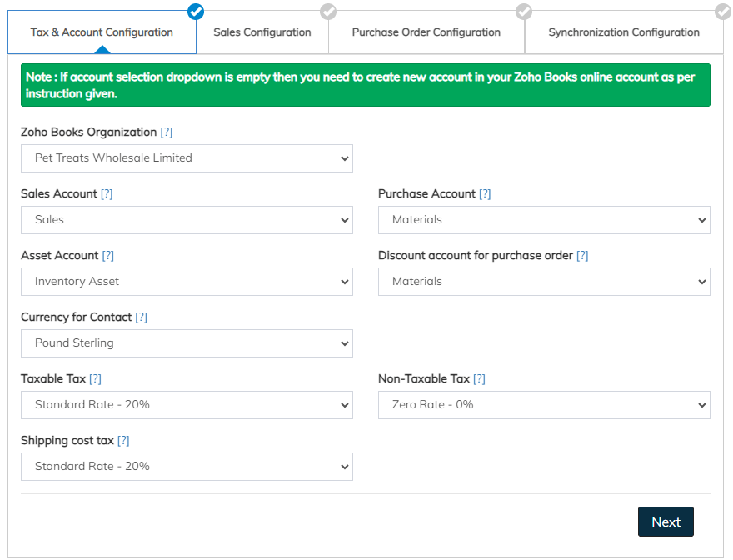This screenshot has width=733, height=560.
Task: Show help for Shipping cost tax
Action: (x=123, y=441)
